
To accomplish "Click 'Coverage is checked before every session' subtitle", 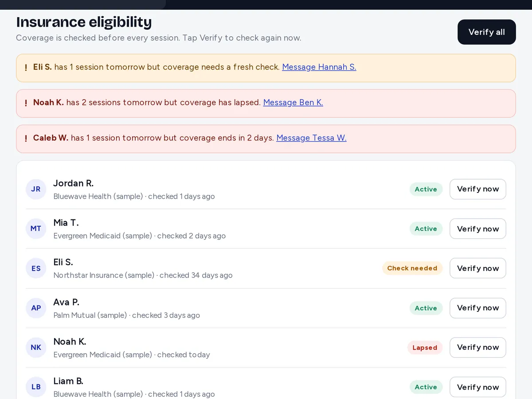I will tap(159, 38).
